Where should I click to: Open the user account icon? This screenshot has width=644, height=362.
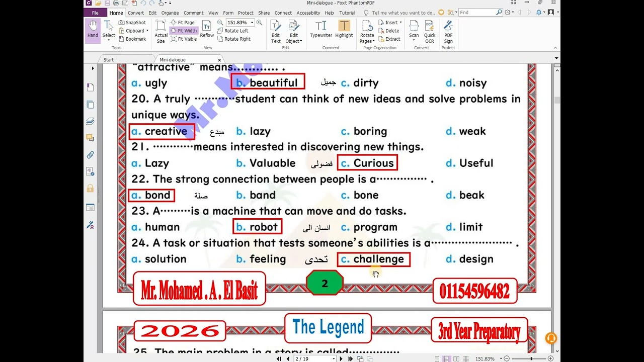pyautogui.click(x=551, y=13)
